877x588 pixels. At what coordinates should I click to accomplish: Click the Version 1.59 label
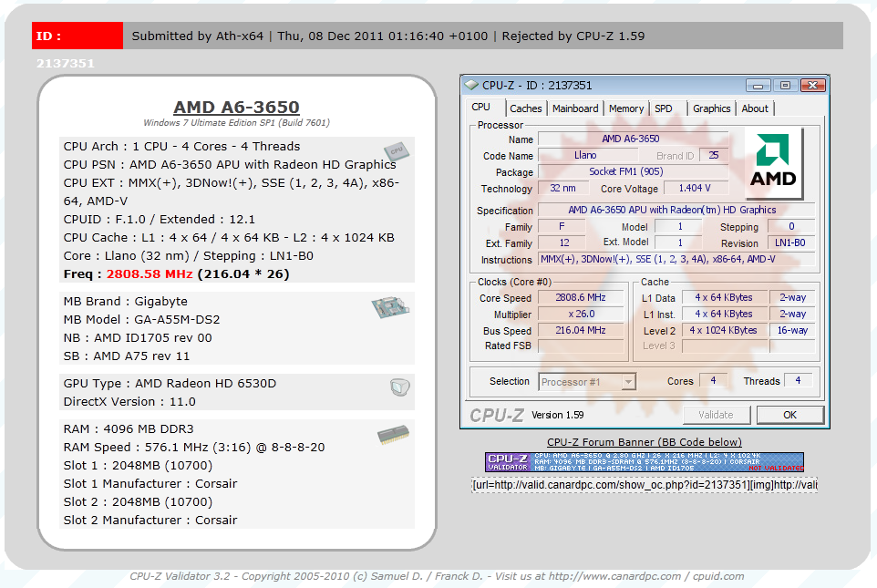[x=558, y=415]
